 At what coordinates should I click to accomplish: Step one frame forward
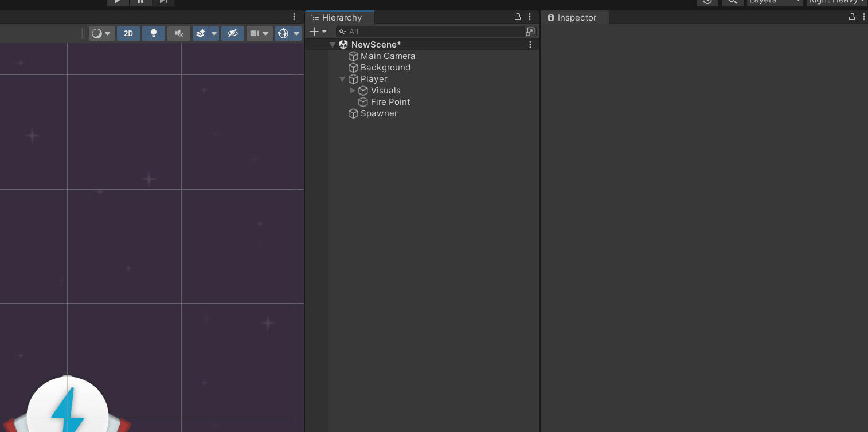point(163,2)
